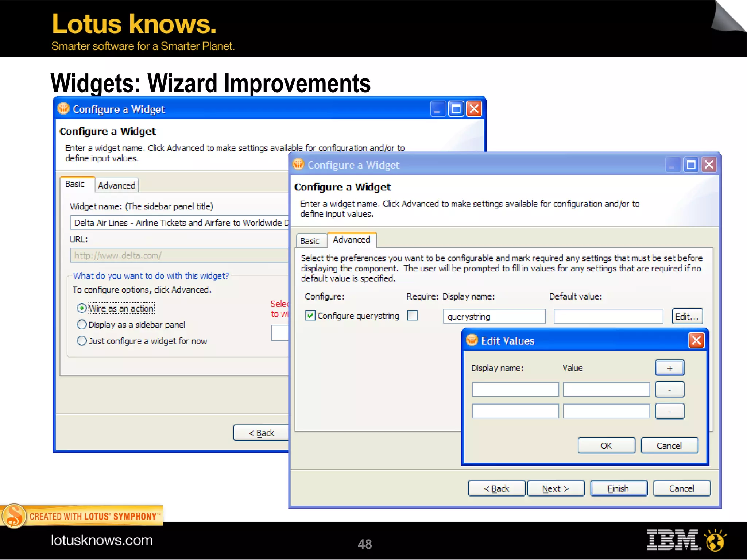
Task: Click the Finish button
Action: click(619, 488)
